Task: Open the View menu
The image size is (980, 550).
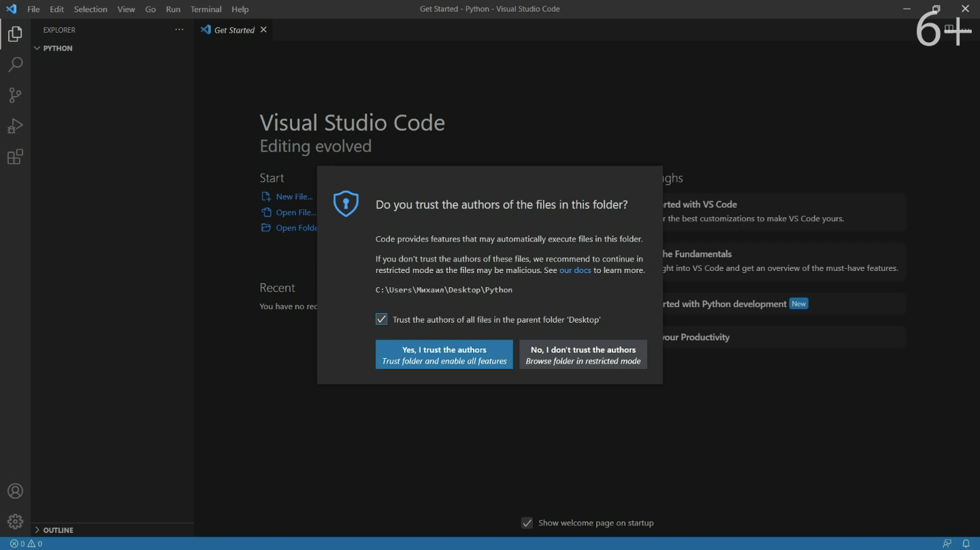Action: [x=126, y=10]
